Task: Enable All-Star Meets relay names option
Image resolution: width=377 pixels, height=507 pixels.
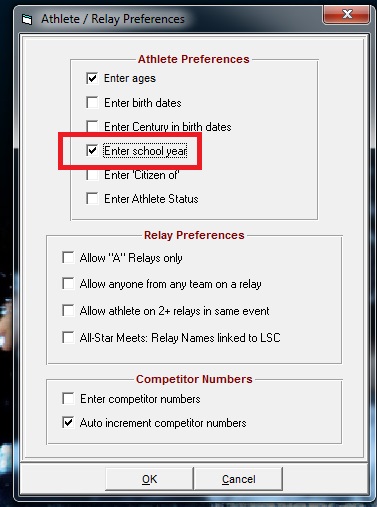Action: click(68, 337)
